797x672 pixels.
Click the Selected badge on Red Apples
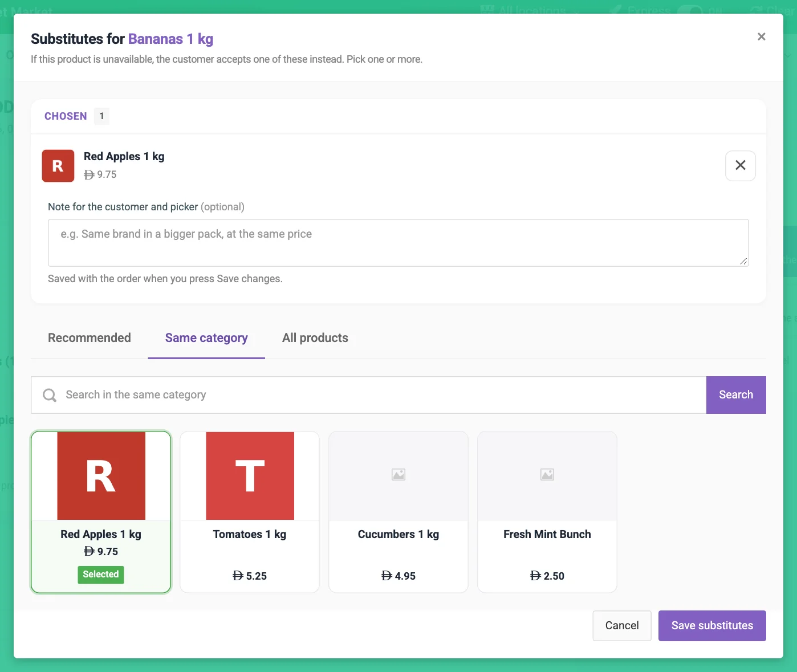101,575
